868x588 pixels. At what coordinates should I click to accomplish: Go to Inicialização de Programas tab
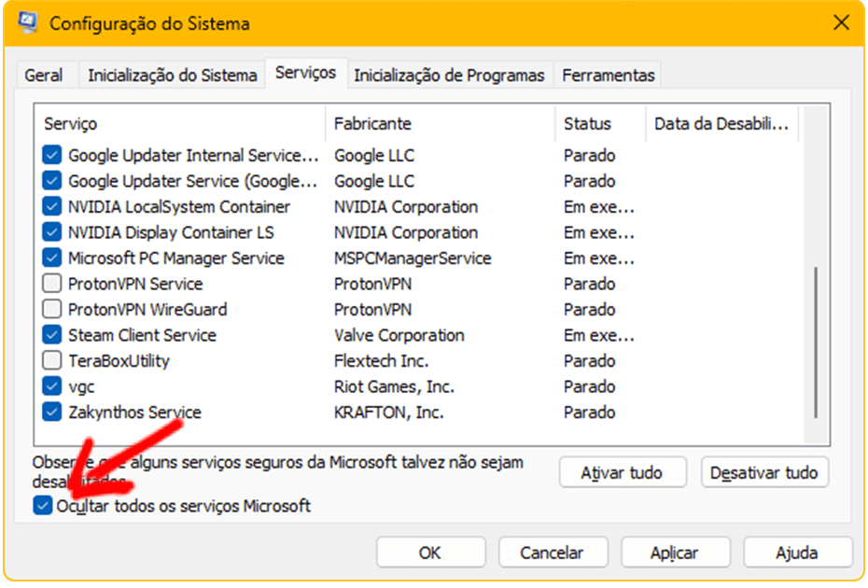[x=449, y=76]
